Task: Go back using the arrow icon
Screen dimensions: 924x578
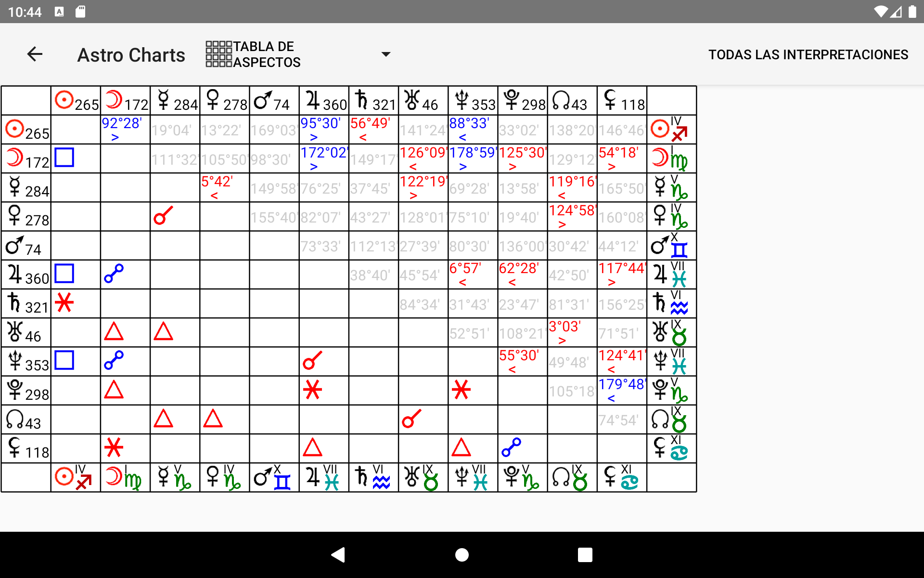Action: [35, 54]
